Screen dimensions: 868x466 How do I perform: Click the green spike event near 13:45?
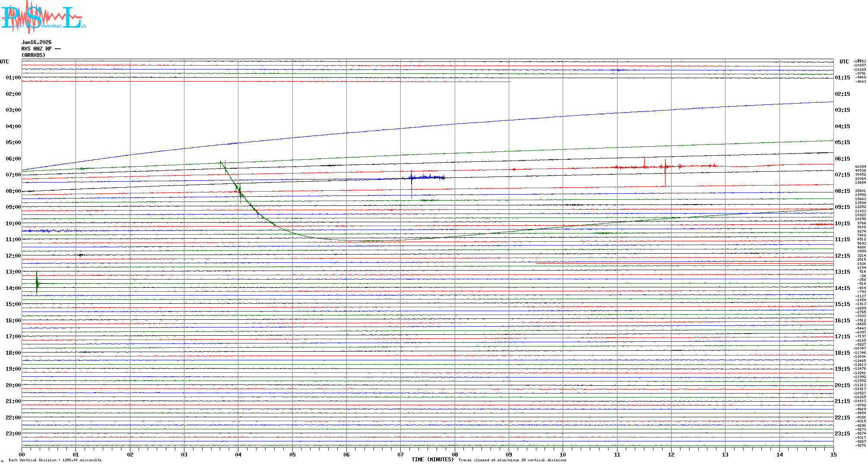pos(37,283)
